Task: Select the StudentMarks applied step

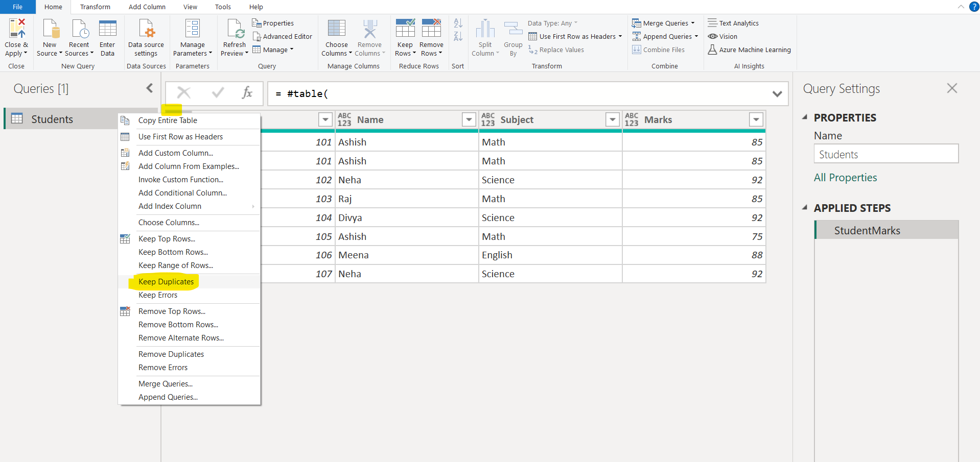Action: tap(867, 230)
